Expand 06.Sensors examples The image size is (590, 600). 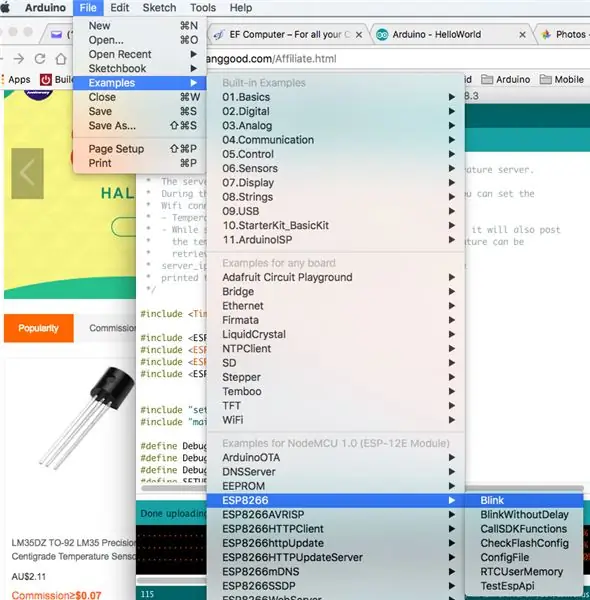coord(336,168)
